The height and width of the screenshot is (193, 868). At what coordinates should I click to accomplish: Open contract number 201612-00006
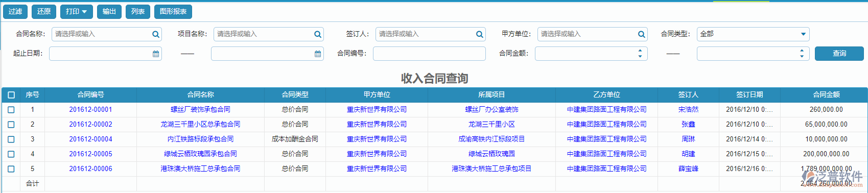[x=91, y=169]
